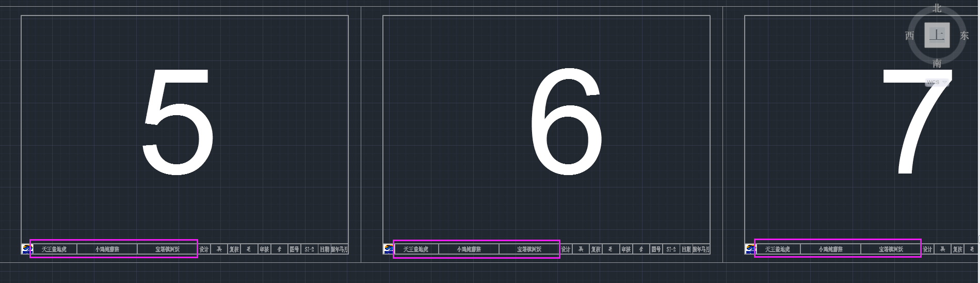
Task: Select the west 西 ViewCube direction
Action: click(909, 36)
